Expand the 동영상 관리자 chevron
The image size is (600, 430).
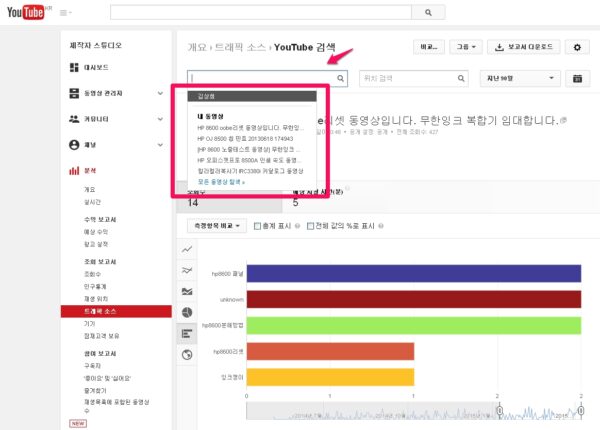[x=160, y=93]
